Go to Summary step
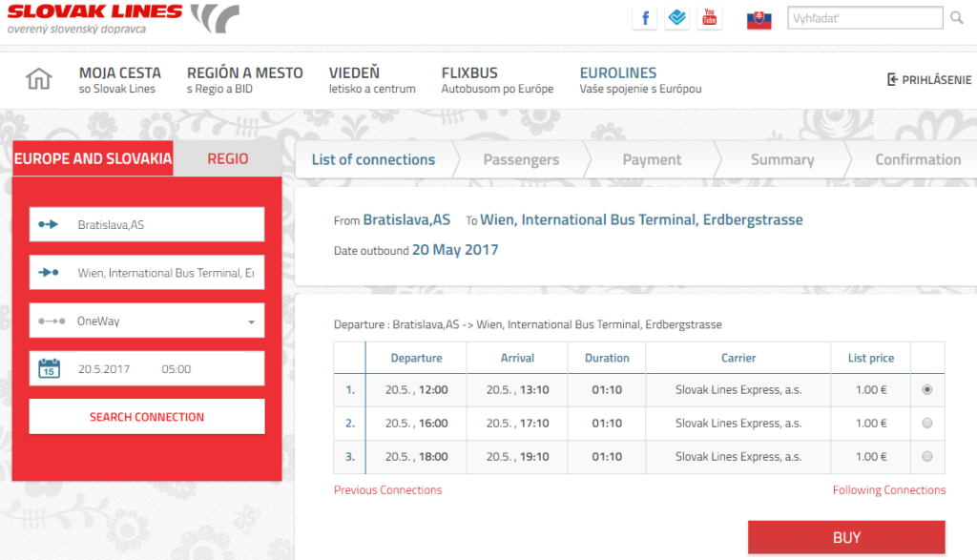Image resolution: width=977 pixels, height=560 pixels. 782,159
